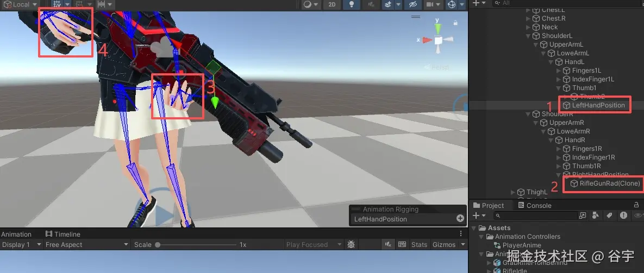Select IndexFinger1L object

(x=593, y=79)
